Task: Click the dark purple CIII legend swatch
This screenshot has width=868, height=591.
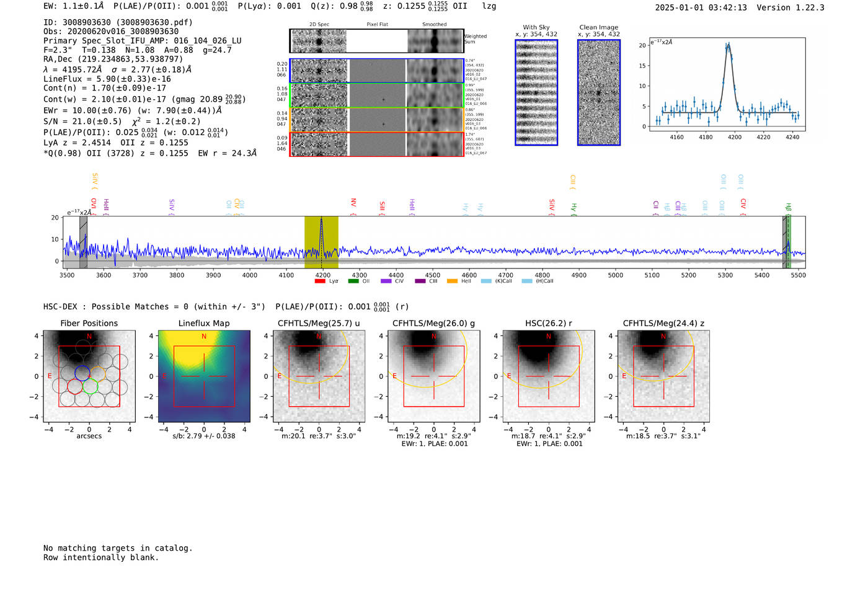Action: click(420, 281)
